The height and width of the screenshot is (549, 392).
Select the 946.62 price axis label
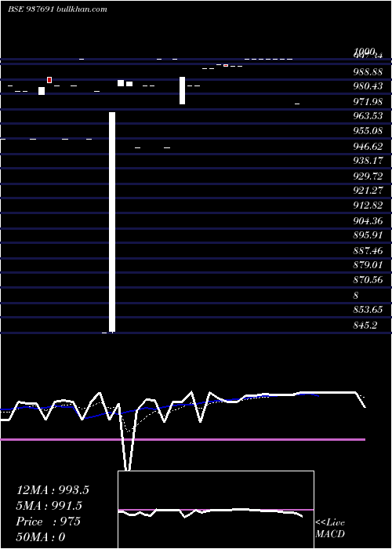click(368, 147)
